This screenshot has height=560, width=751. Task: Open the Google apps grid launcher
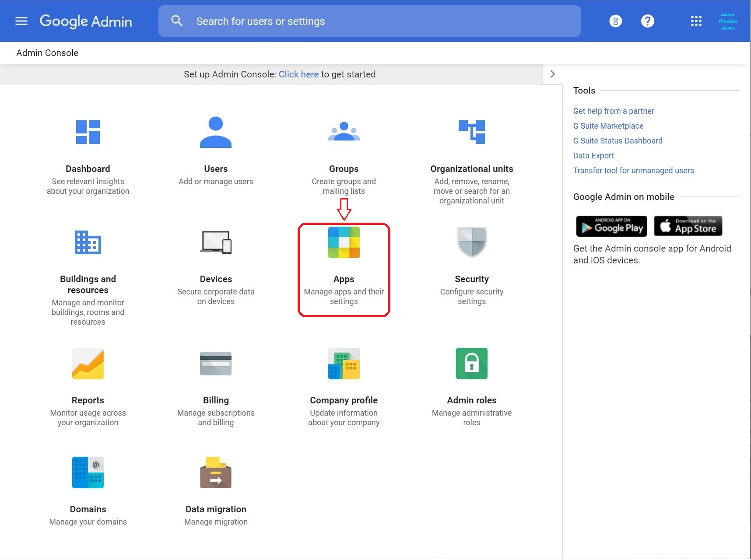pos(696,21)
